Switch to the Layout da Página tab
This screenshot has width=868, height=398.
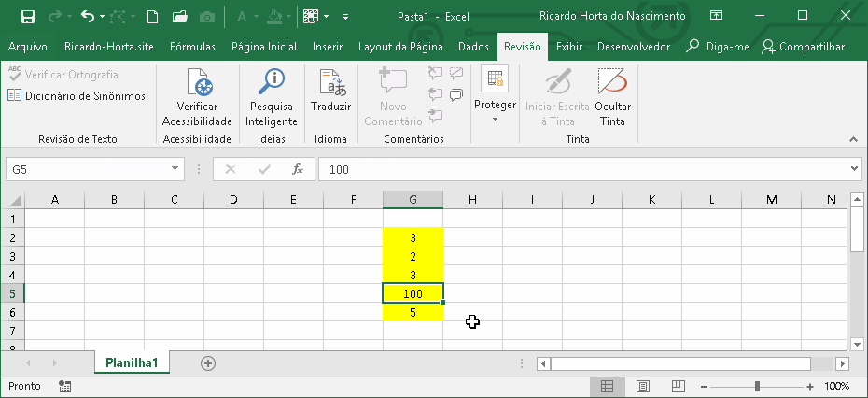point(400,47)
